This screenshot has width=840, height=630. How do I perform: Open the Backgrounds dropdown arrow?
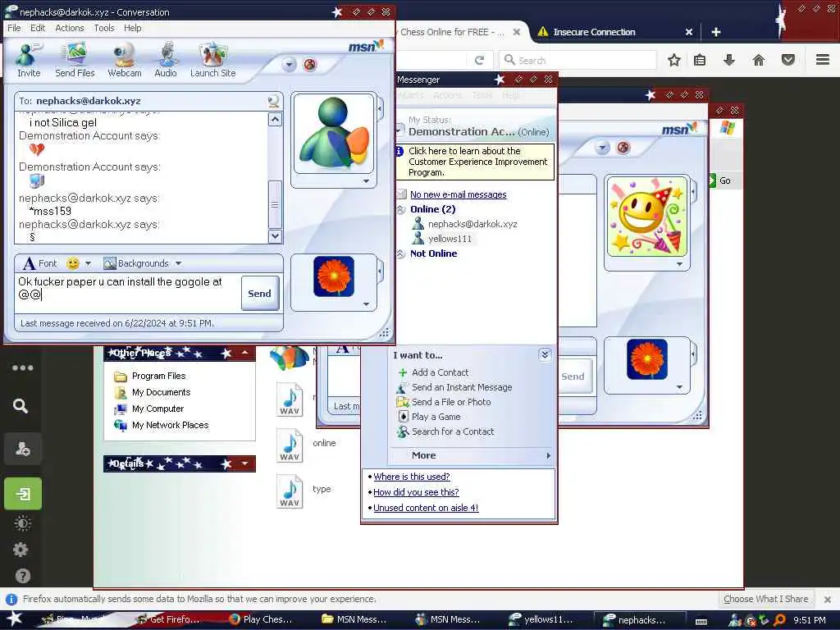[x=178, y=263]
